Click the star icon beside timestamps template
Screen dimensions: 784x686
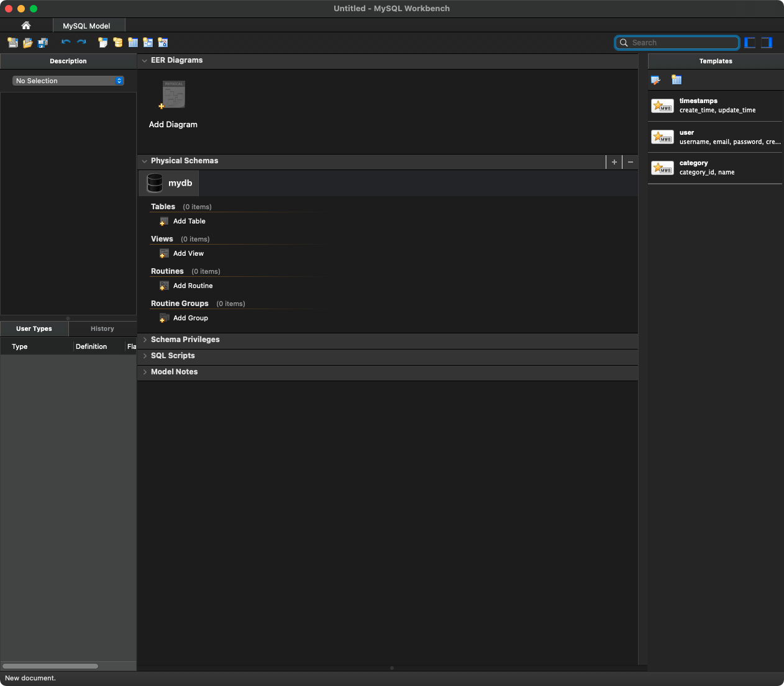point(662,106)
